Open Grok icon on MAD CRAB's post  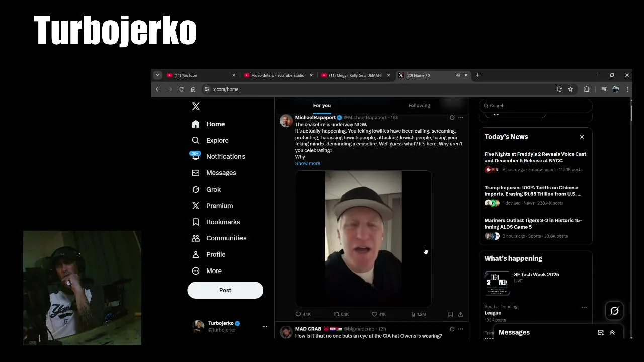[452, 329]
